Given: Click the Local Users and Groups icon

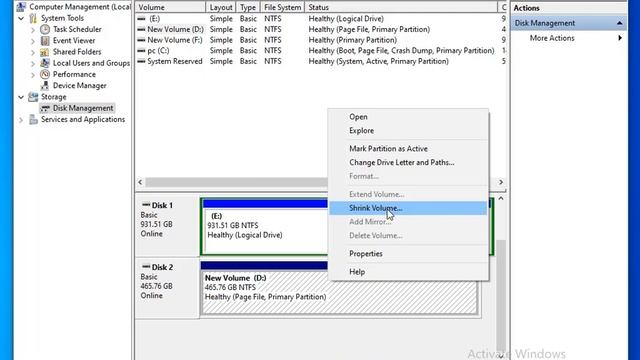Looking at the screenshot, I should (x=45, y=63).
